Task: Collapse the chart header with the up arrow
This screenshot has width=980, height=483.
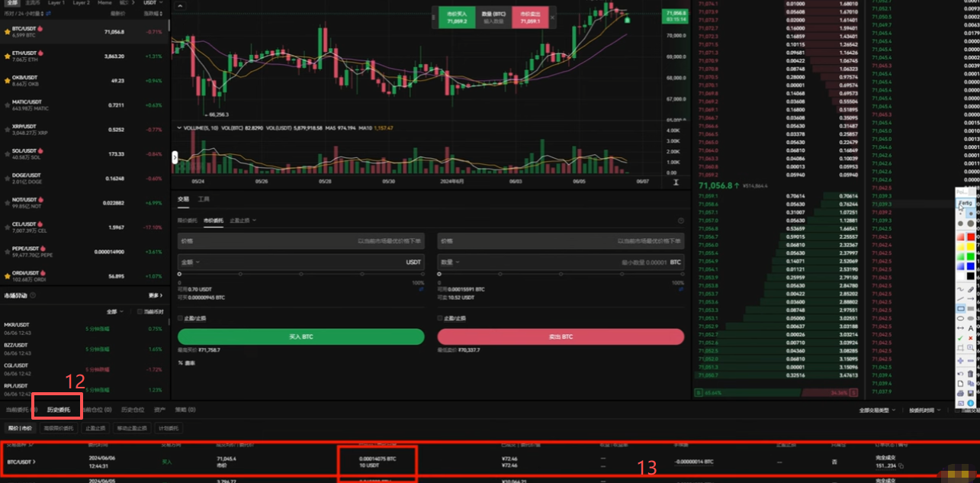Action: click(x=179, y=6)
